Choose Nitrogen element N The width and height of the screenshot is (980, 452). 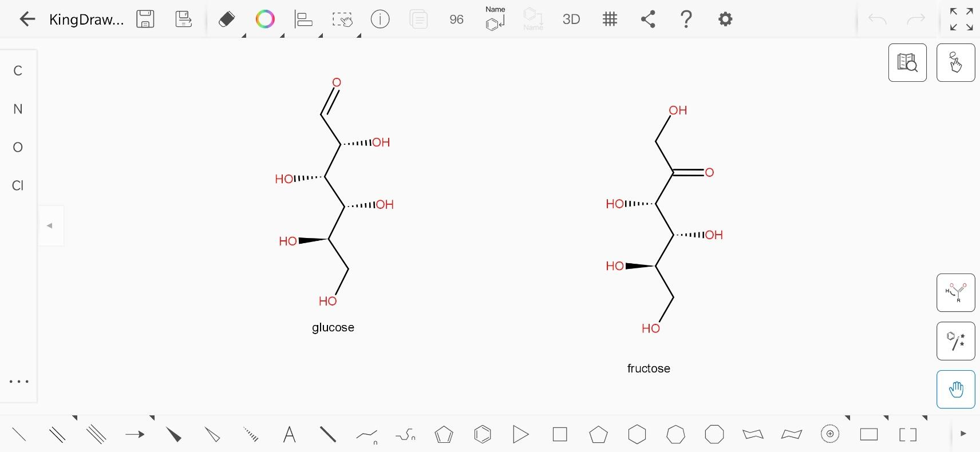18,109
